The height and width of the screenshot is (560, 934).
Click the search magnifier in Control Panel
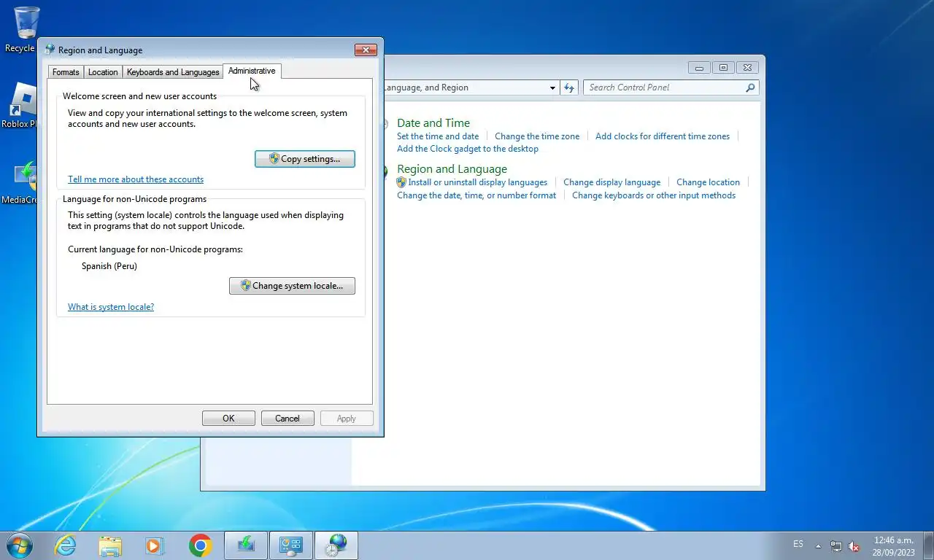[750, 87]
